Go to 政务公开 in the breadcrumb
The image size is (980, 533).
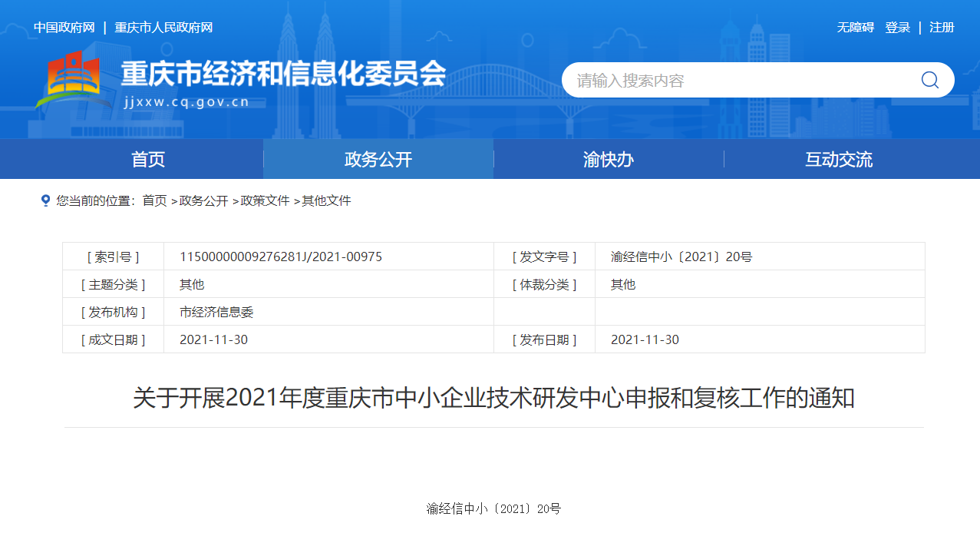tap(203, 200)
